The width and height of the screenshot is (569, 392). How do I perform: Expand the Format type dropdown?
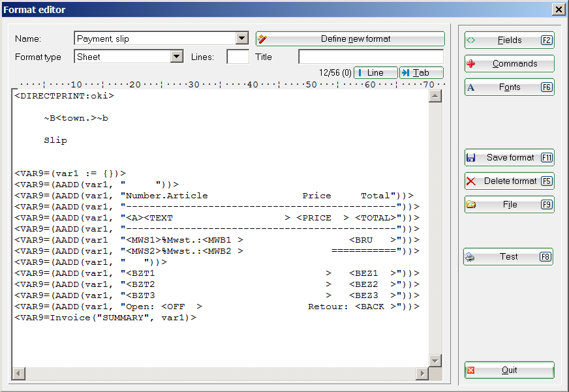point(176,57)
